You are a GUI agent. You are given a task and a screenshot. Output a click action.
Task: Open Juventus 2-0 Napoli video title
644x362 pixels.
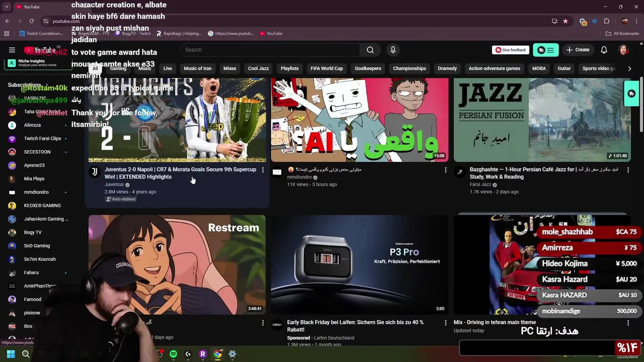(180, 173)
